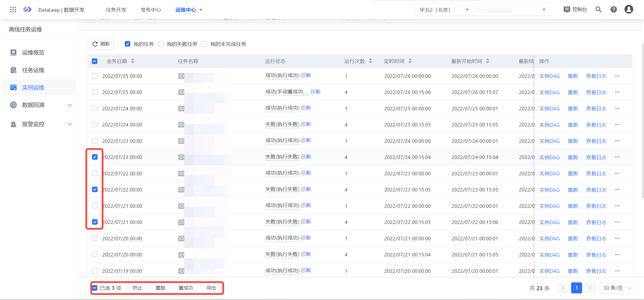Open the apps grid launcher icon

pyautogui.click(x=13, y=10)
